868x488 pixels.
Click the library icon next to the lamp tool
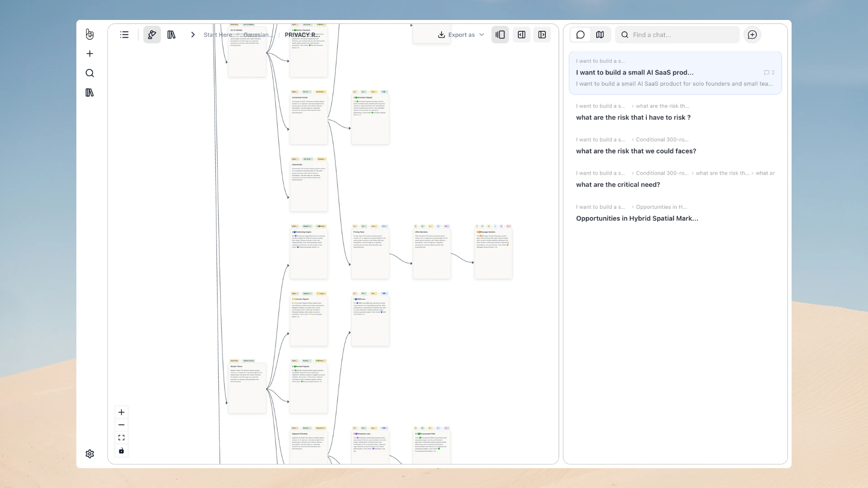171,34
